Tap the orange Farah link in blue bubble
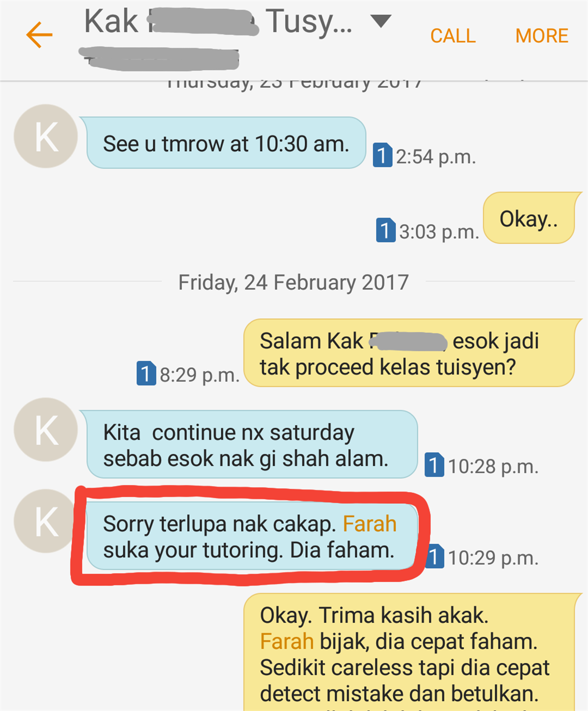The height and width of the screenshot is (711, 588). [x=370, y=524]
